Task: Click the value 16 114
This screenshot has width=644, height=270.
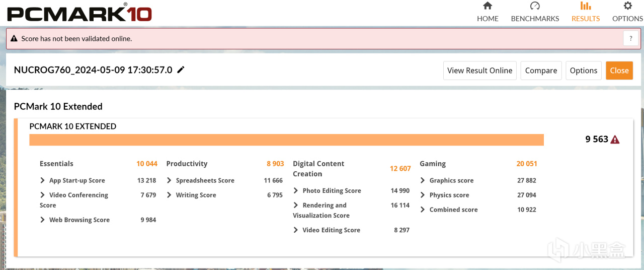Action: pyautogui.click(x=400, y=205)
